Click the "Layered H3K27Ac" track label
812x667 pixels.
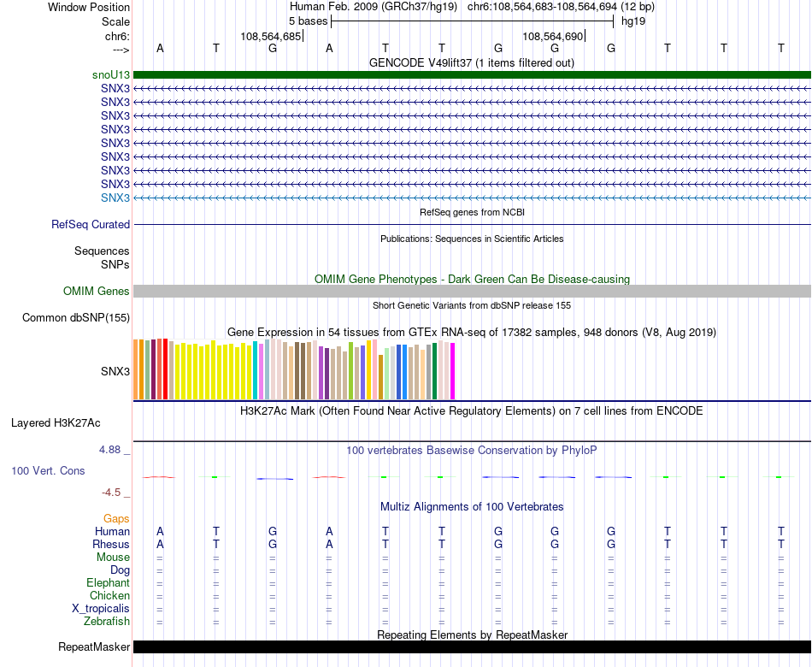(56, 423)
